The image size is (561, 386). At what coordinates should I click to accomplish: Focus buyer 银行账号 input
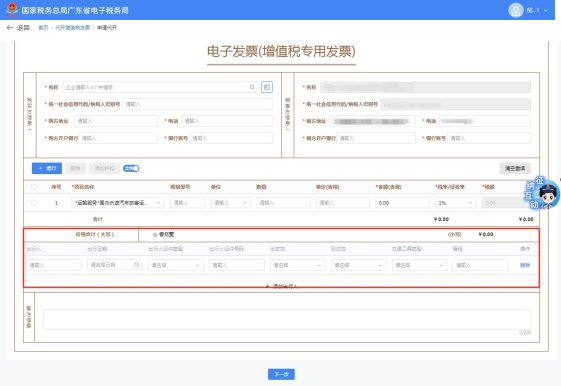pos(231,138)
